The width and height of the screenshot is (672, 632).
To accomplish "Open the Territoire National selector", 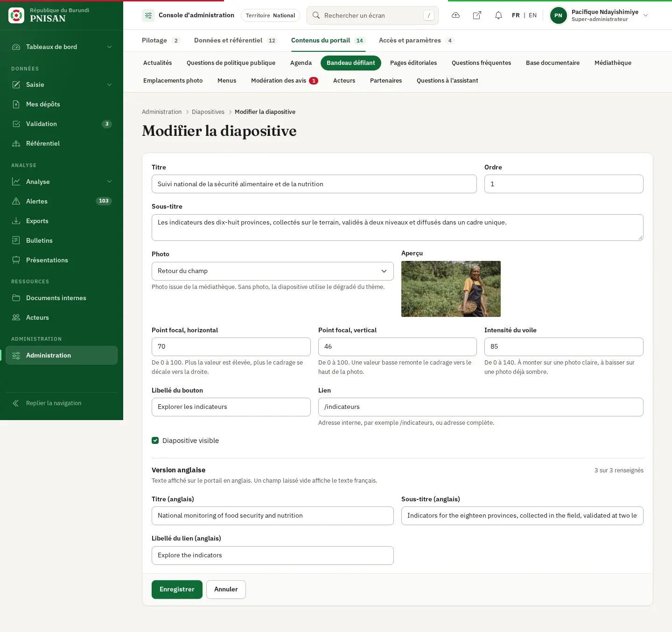I will click(271, 15).
